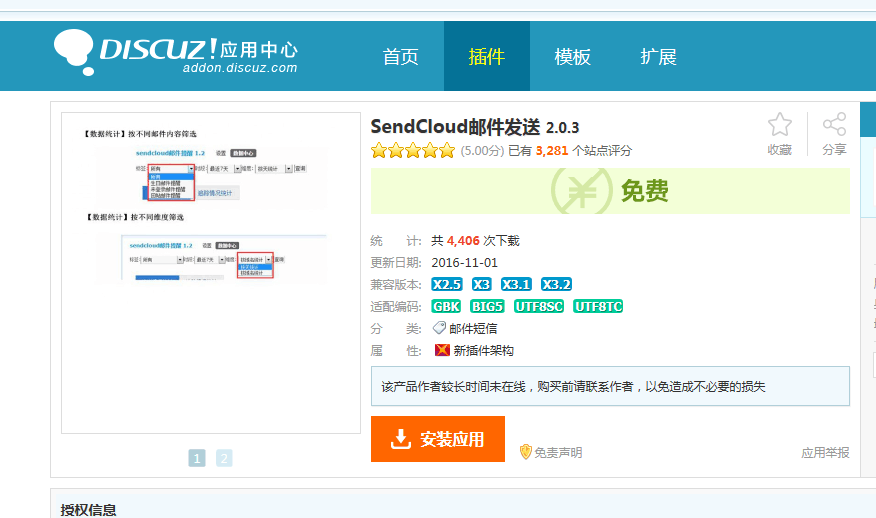Click the 新插件架构 attribute link
The height and width of the screenshot is (518, 876).
(x=483, y=350)
